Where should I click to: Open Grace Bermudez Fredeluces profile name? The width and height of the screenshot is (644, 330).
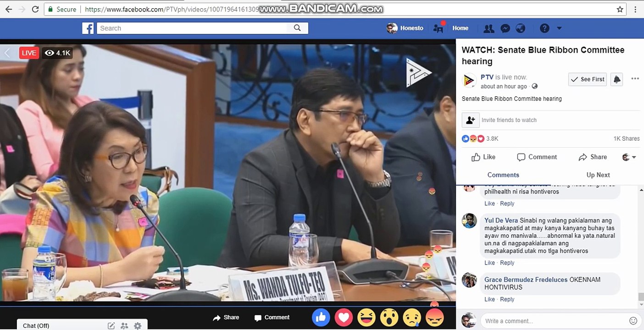pyautogui.click(x=526, y=280)
